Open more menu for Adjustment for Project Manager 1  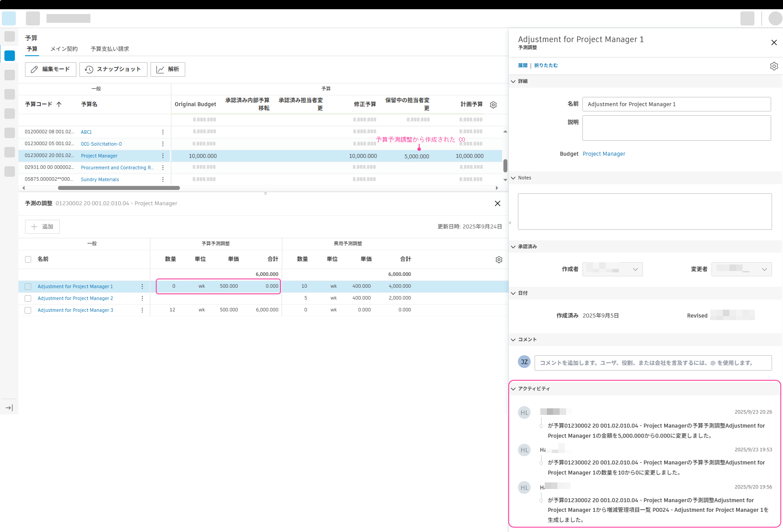(x=142, y=286)
